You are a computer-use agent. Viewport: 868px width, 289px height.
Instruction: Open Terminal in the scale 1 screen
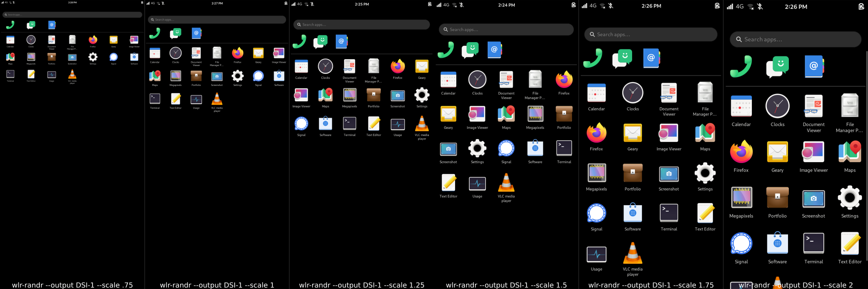point(155,98)
